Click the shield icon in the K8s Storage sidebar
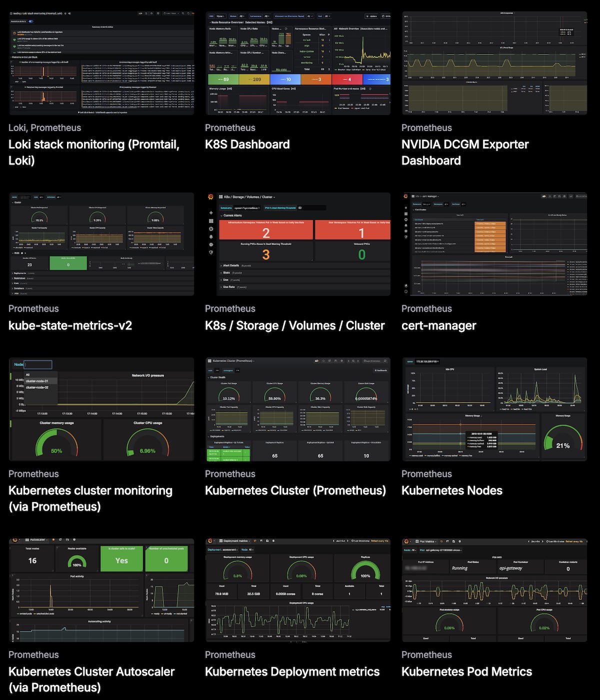Viewport: 600px width, 700px height. click(x=211, y=252)
